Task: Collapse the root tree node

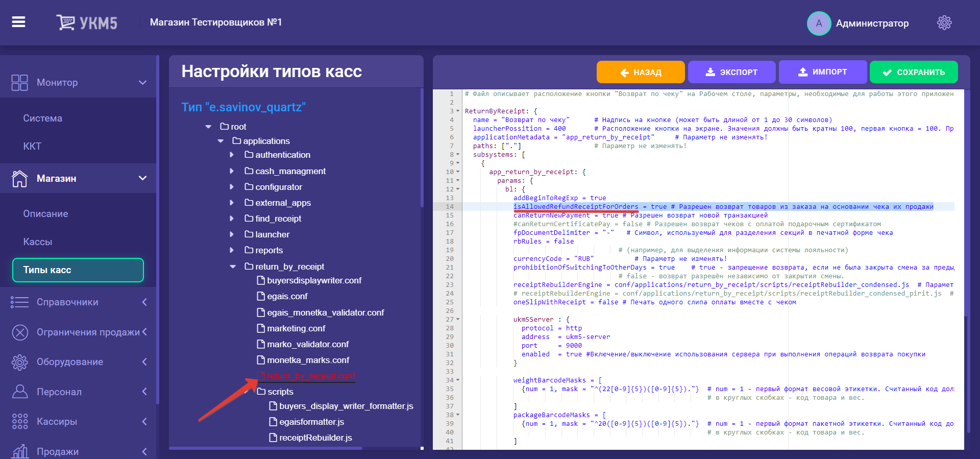Action: 208,127
